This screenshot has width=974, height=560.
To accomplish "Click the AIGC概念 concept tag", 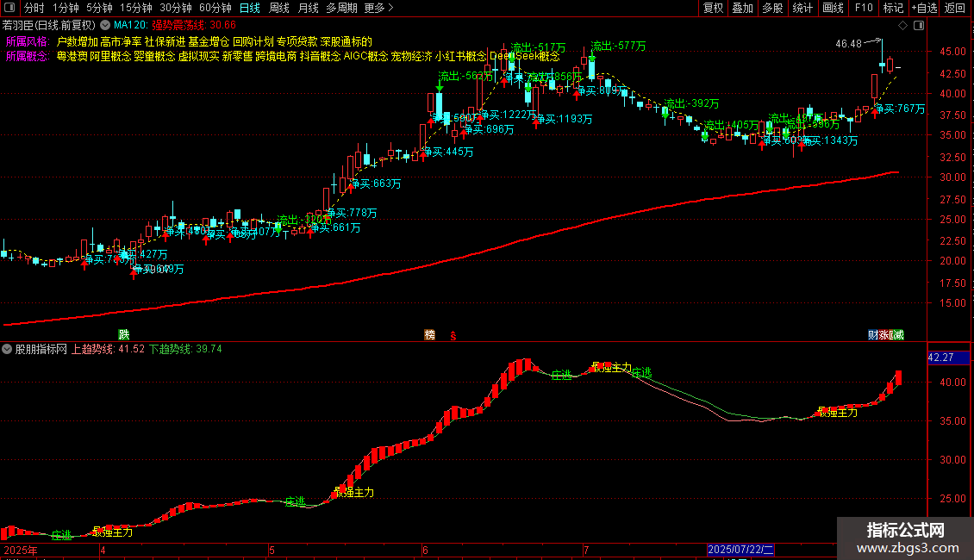I will click(365, 57).
